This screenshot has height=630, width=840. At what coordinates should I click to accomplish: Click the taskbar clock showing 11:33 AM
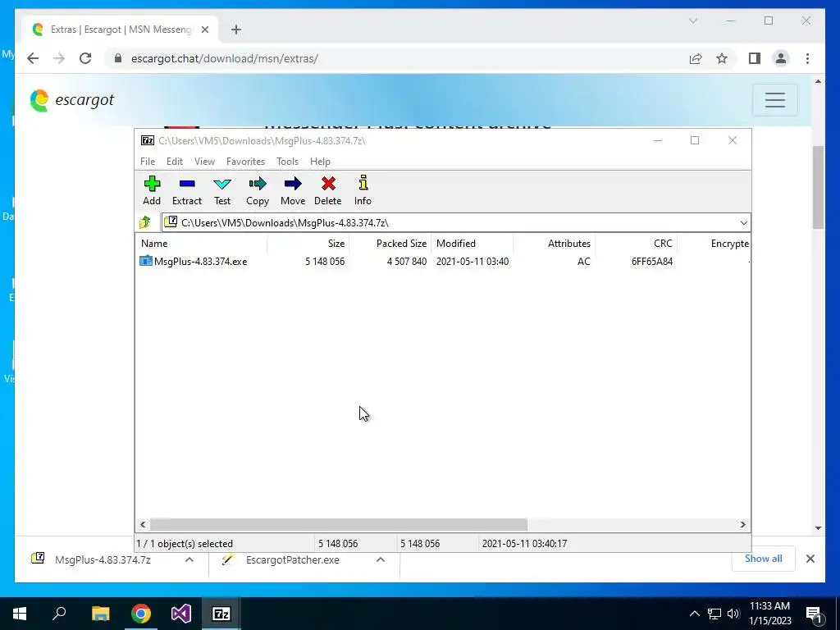tap(770, 613)
